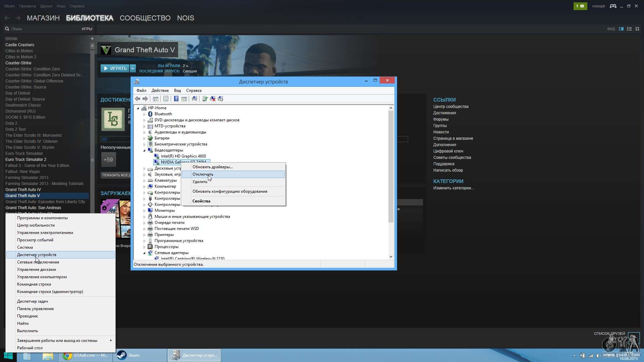Click the show/hide console tree toolbar icon
Image resolution: width=644 pixels, height=362 pixels.
pyautogui.click(x=156, y=99)
